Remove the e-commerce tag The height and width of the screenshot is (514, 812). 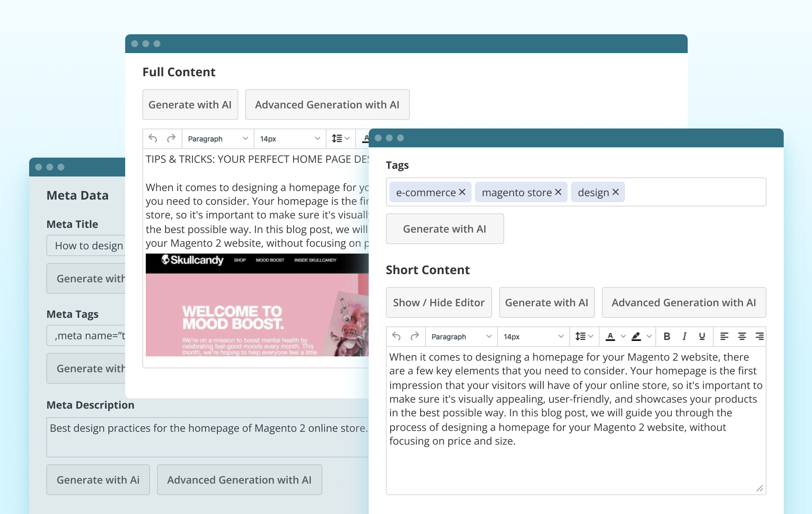click(462, 192)
